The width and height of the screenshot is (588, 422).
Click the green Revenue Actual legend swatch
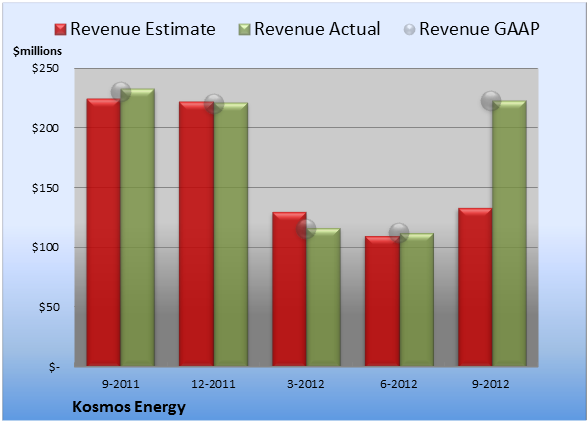click(x=244, y=30)
